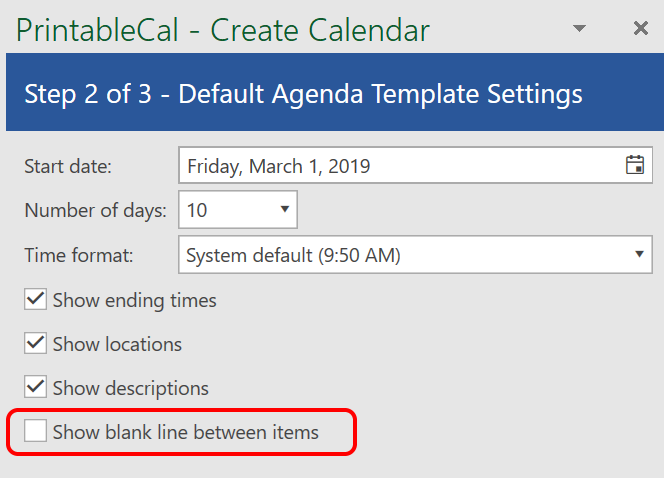Close the PrintableCal task pane
664x478 pixels.
(x=641, y=28)
